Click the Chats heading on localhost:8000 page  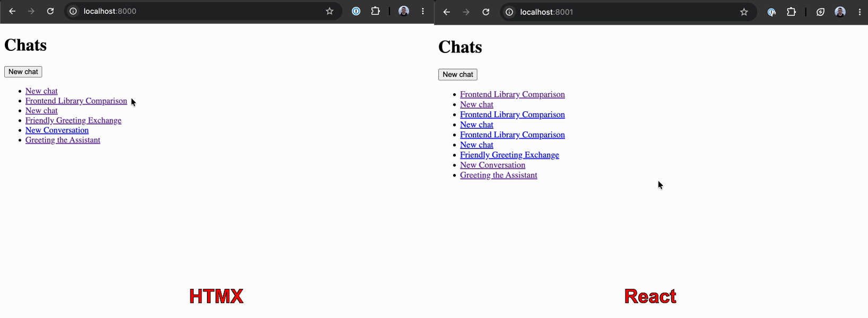25,45
